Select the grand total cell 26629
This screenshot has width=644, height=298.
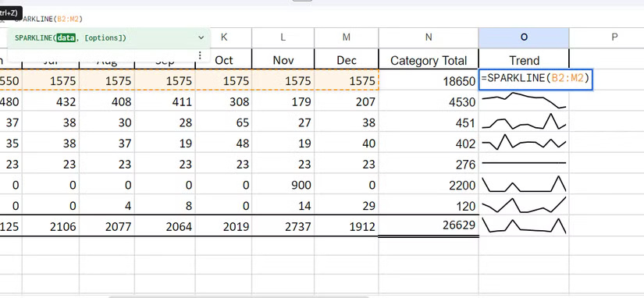coord(429,225)
